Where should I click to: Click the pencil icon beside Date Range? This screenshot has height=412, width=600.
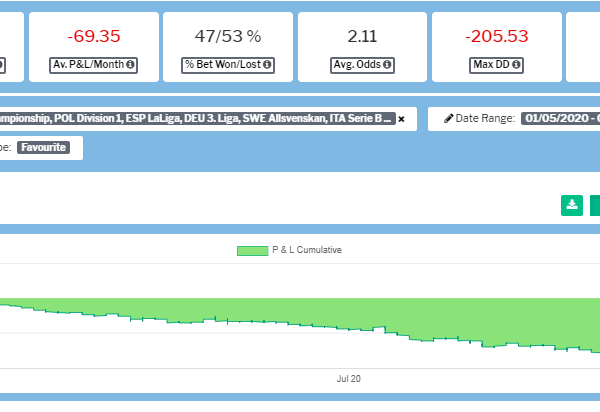448,119
